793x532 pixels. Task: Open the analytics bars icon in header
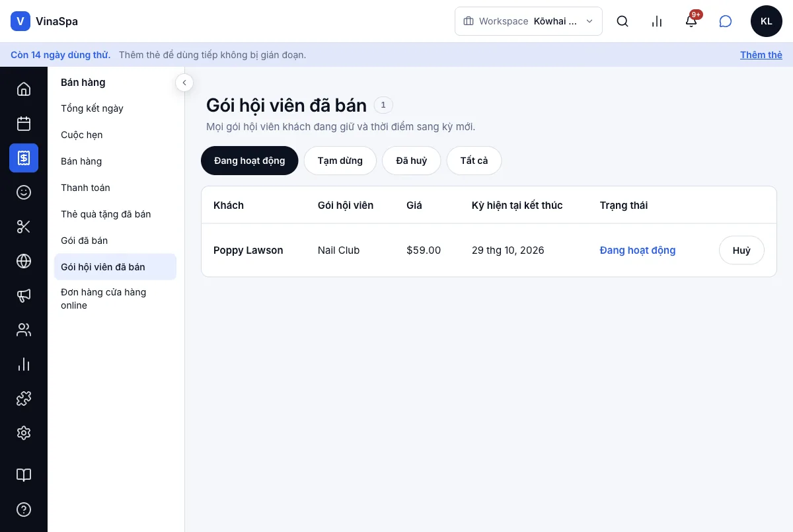pos(657,21)
